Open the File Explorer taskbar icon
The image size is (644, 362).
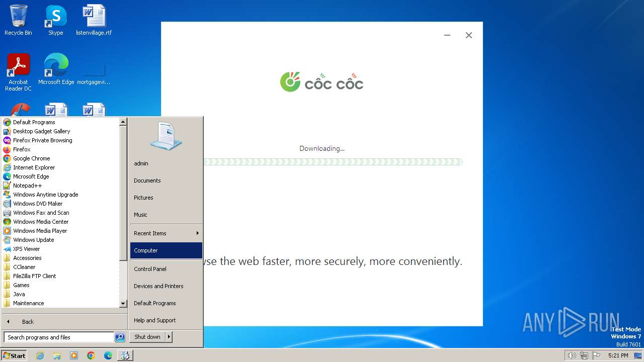(x=57, y=355)
